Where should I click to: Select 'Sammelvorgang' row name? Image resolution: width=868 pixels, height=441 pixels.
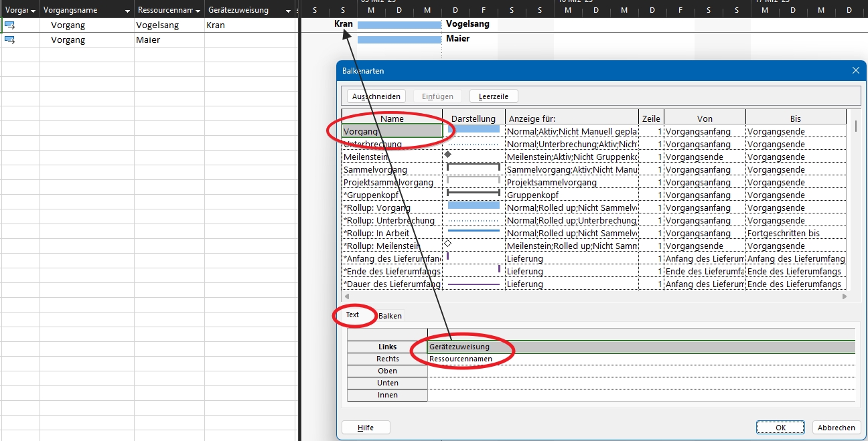392,169
